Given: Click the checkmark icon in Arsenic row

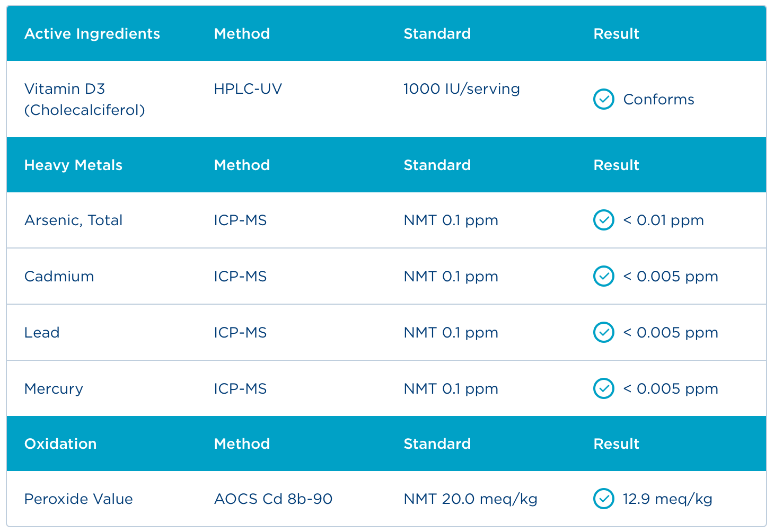Looking at the screenshot, I should [603, 220].
